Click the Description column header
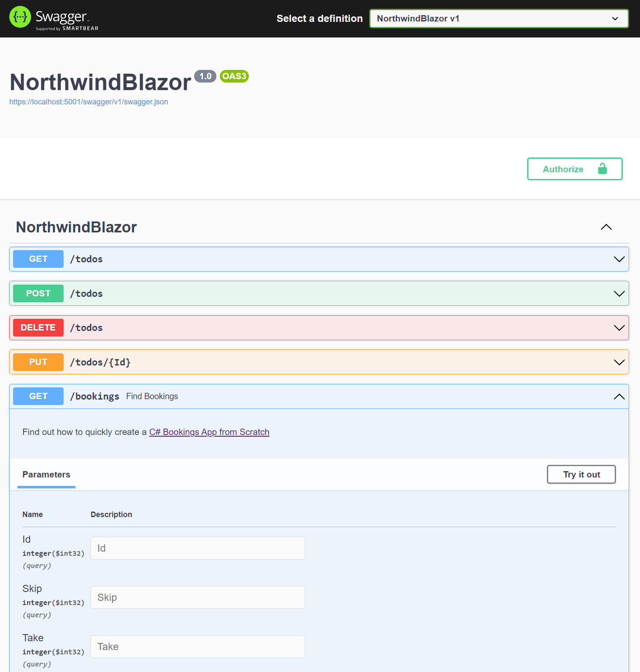The height and width of the screenshot is (672, 640). point(111,515)
